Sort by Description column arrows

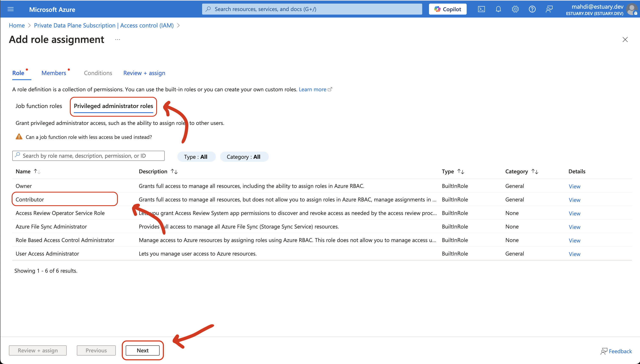point(174,171)
